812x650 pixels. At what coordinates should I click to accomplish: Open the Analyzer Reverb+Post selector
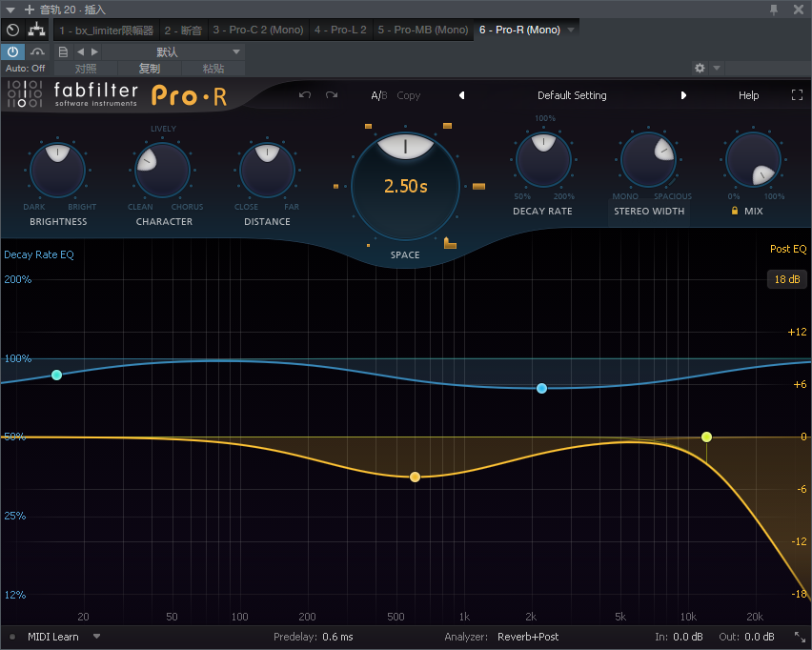(x=528, y=637)
